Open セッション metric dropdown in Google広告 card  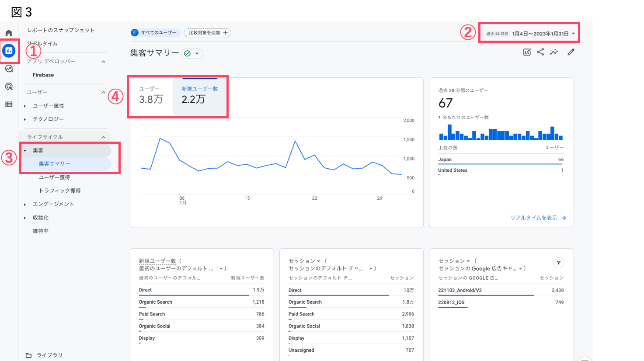pyautogui.click(x=468, y=261)
